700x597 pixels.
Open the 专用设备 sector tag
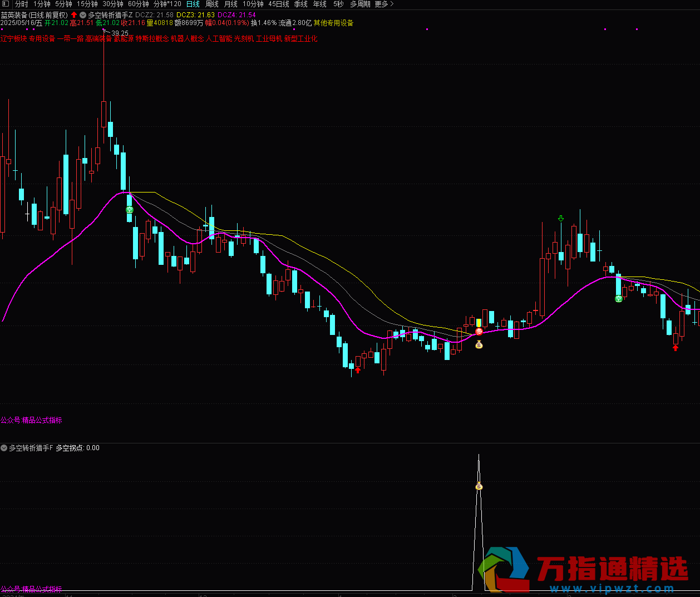pos(42,38)
